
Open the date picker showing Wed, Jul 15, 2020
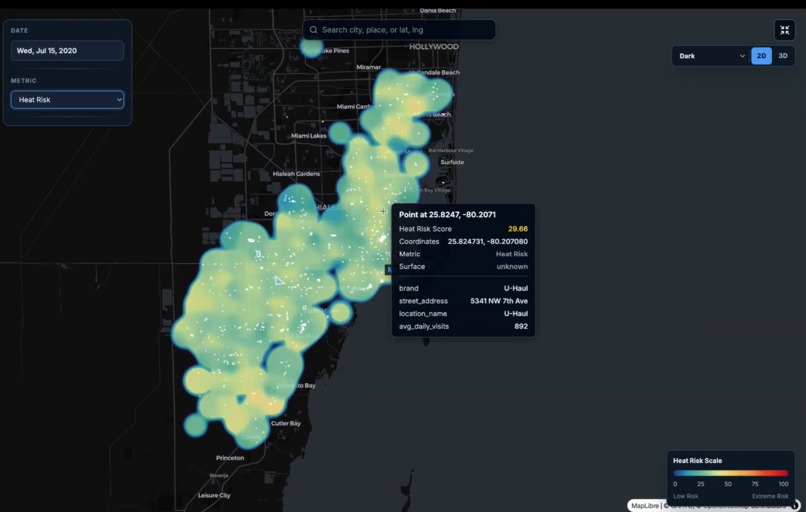tap(67, 51)
